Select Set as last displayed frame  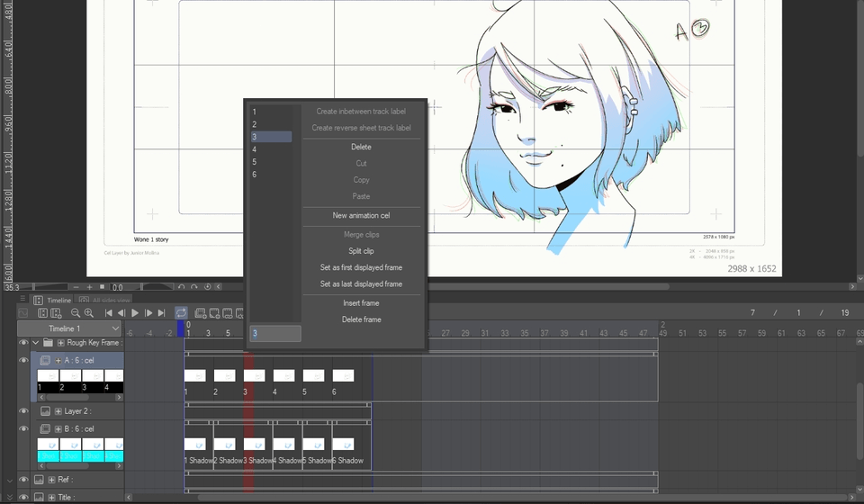(x=362, y=284)
